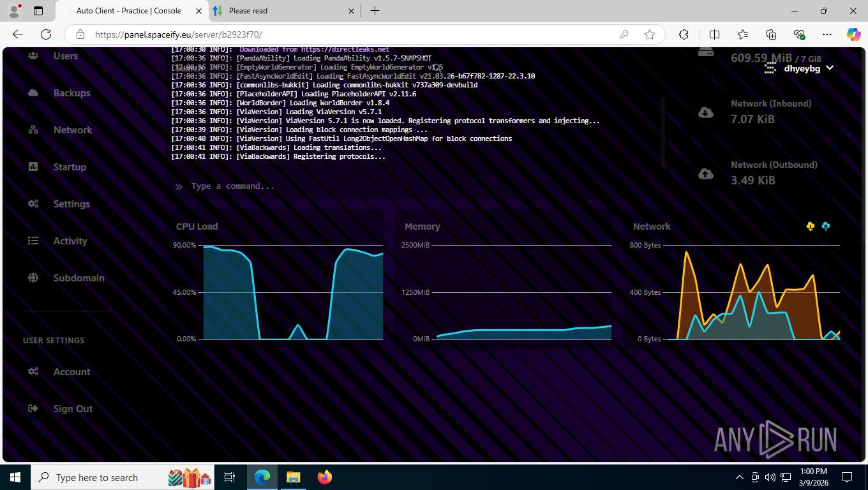Open the Copilot sidebar icon
This screenshot has width=868, height=490.
[853, 34]
